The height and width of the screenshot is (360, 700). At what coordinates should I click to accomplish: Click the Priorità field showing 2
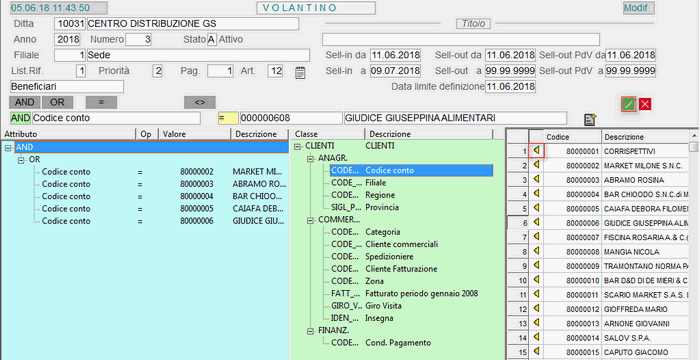click(157, 71)
